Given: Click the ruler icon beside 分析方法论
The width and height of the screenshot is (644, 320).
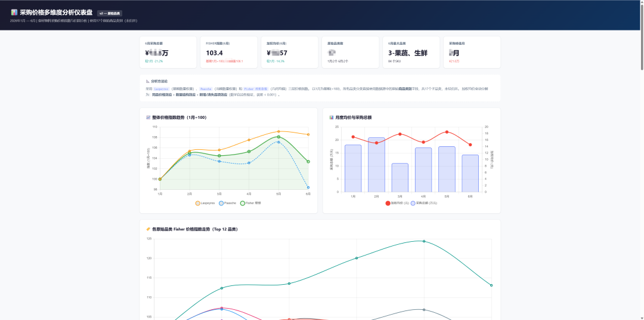Looking at the screenshot, I should (x=147, y=81).
